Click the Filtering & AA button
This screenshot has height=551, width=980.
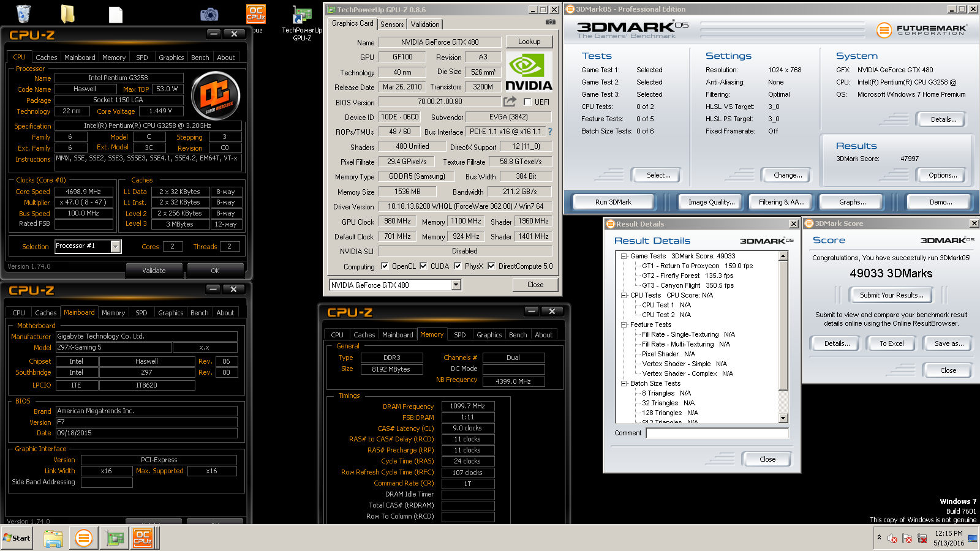(x=782, y=202)
